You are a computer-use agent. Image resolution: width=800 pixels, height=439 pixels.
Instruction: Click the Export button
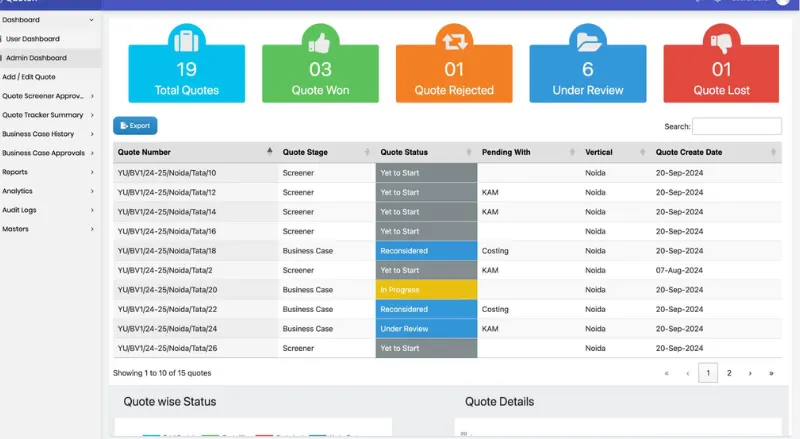pos(135,126)
